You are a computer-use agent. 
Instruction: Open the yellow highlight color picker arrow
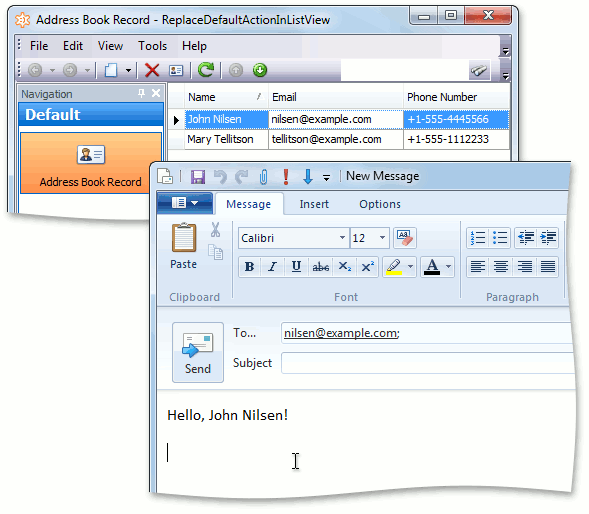pos(410,267)
